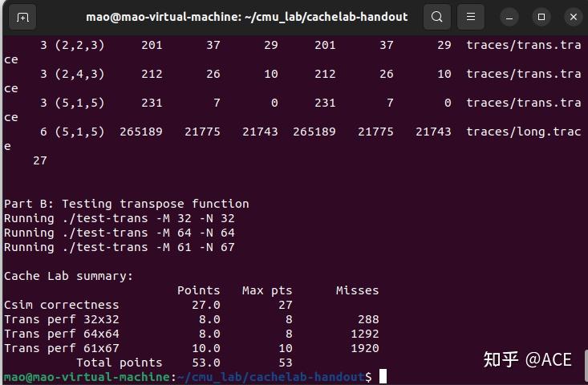This screenshot has height=385, width=588.
Task: Open the terminal hamburger menu
Action: [471, 17]
